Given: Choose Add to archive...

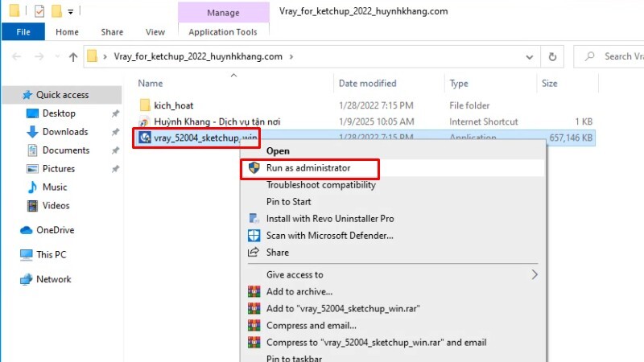Looking at the screenshot, I should pos(299,292).
